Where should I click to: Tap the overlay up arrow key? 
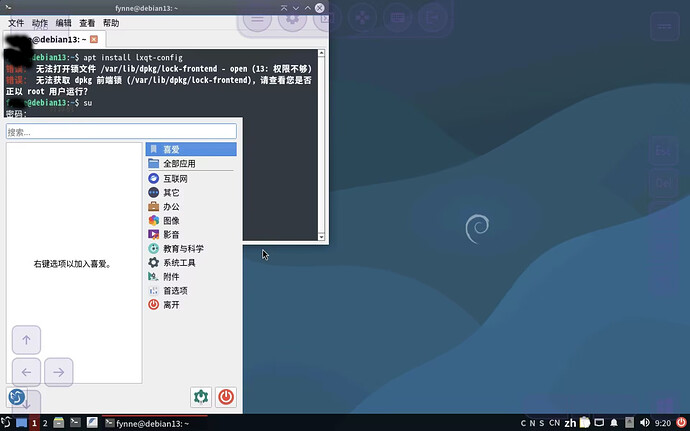coord(26,340)
